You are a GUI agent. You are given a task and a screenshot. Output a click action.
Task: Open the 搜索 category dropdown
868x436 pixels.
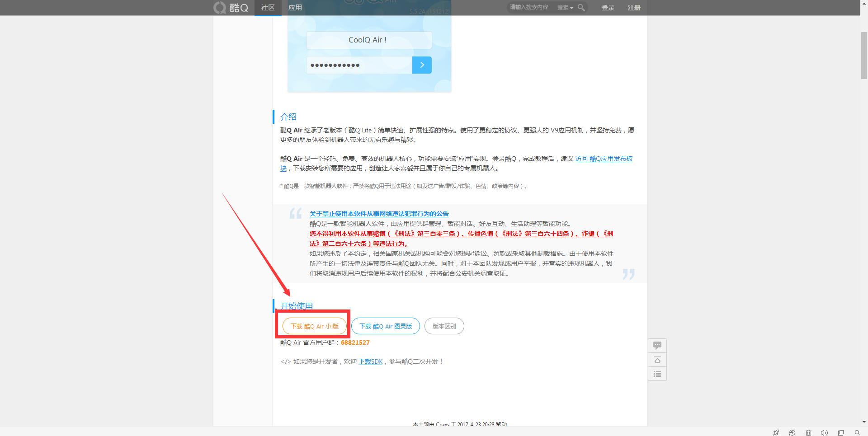565,8
